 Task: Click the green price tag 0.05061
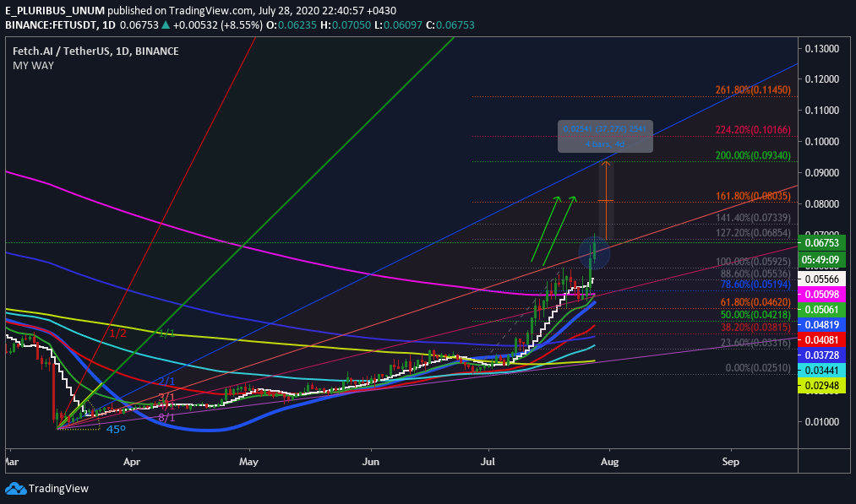823,310
